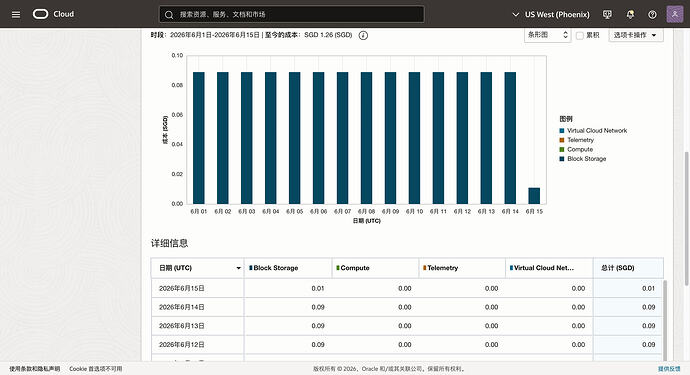
Task: Select the 2026年6月13日 row date
Action: 182,326
